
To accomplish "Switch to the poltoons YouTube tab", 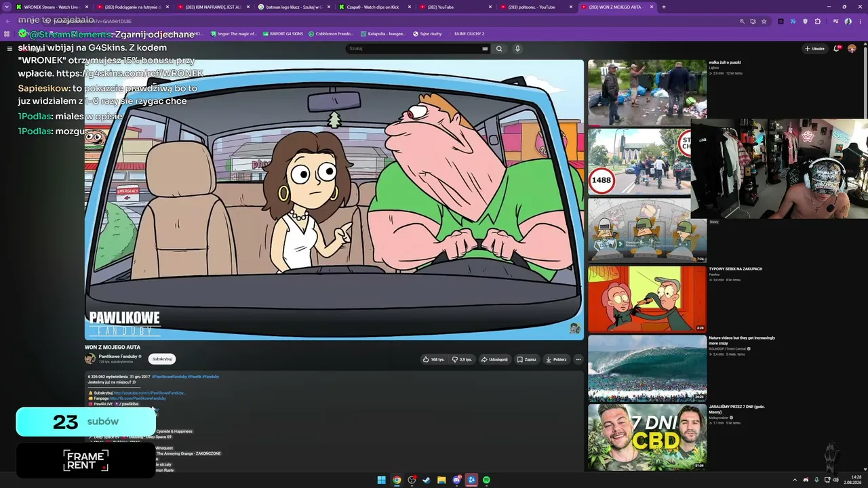I will click(x=537, y=7).
